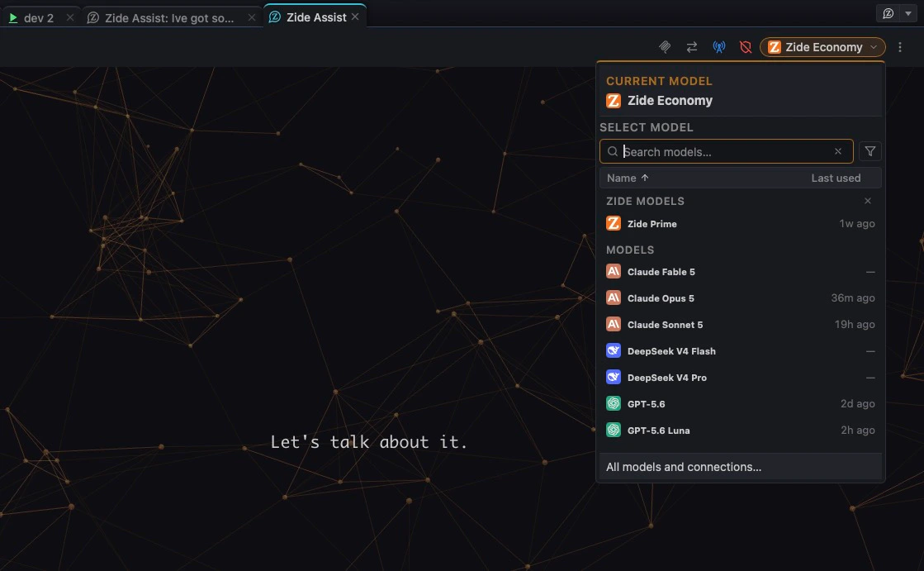924x571 pixels.
Task: Click the green run icon on dev 2 tab
Action: click(12, 17)
